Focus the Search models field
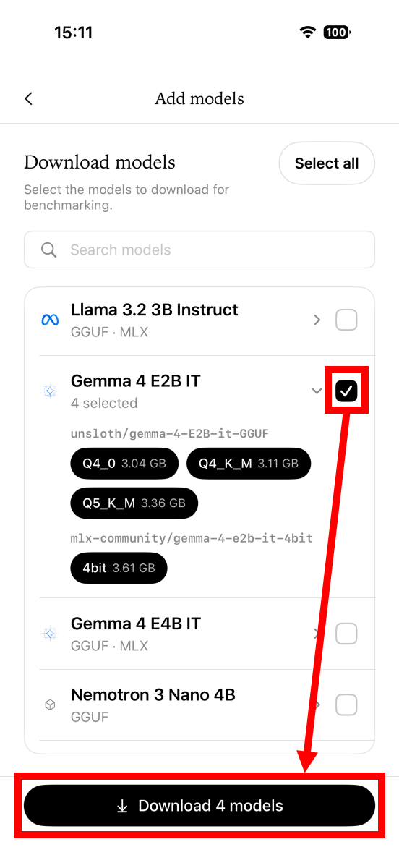Image resolution: width=399 pixels, height=868 pixels. click(x=199, y=250)
